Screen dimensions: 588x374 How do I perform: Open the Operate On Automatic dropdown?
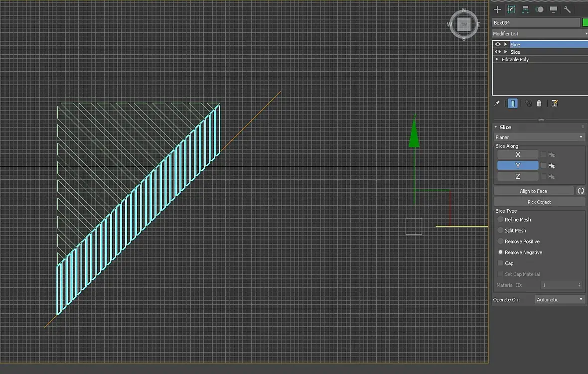(560, 299)
